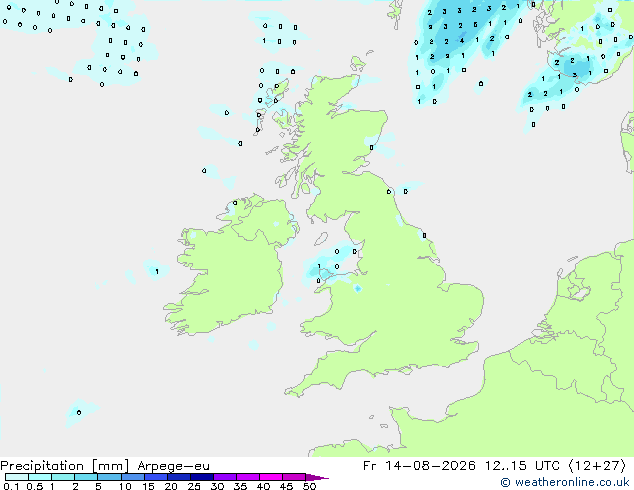Image resolution: width=634 pixels, height=490 pixels.
Task: Pick the 15–20 mm blue legend swatch
Action: [156, 477]
